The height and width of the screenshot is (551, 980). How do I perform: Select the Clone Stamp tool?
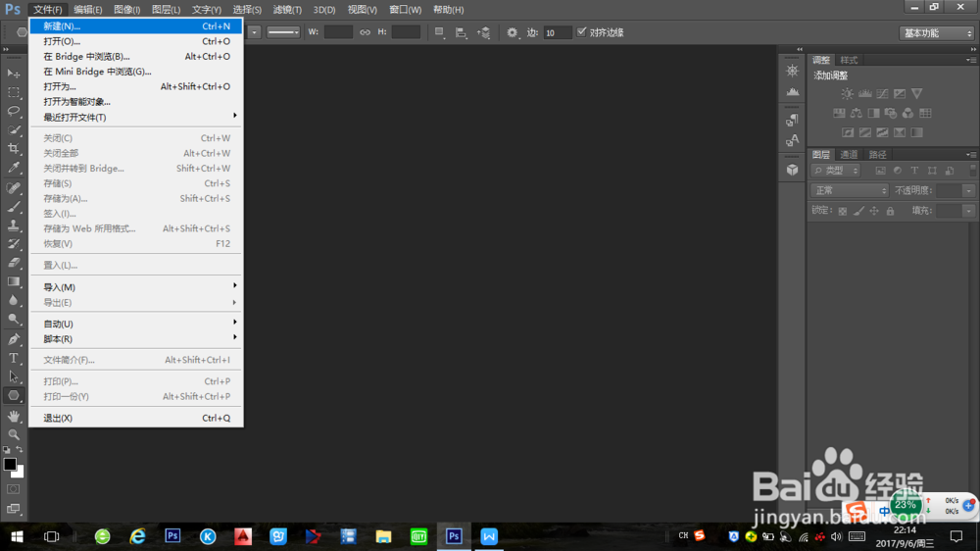point(13,225)
